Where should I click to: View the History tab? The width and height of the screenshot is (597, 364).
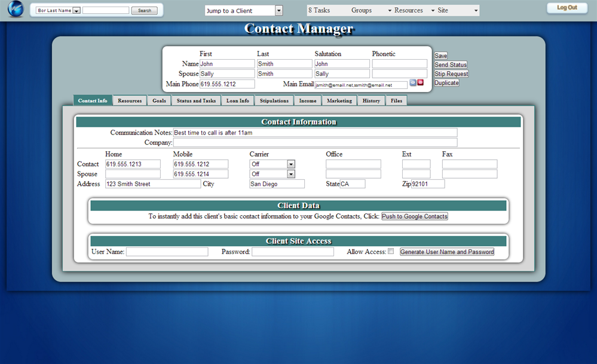click(x=371, y=100)
